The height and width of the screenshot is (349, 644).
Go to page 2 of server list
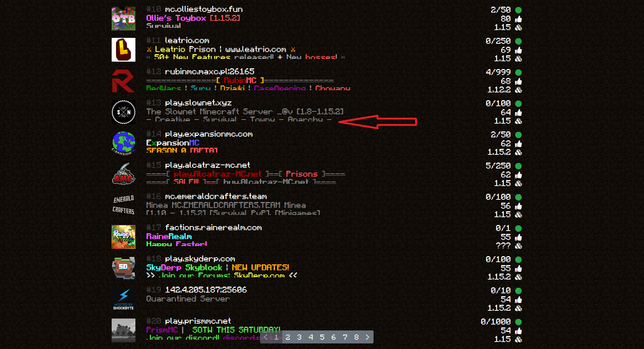[x=288, y=337]
